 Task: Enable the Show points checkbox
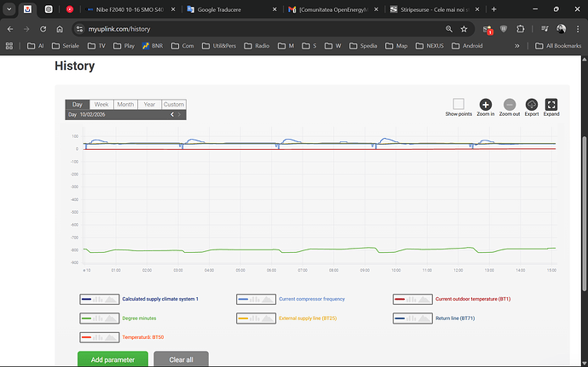[x=458, y=104]
